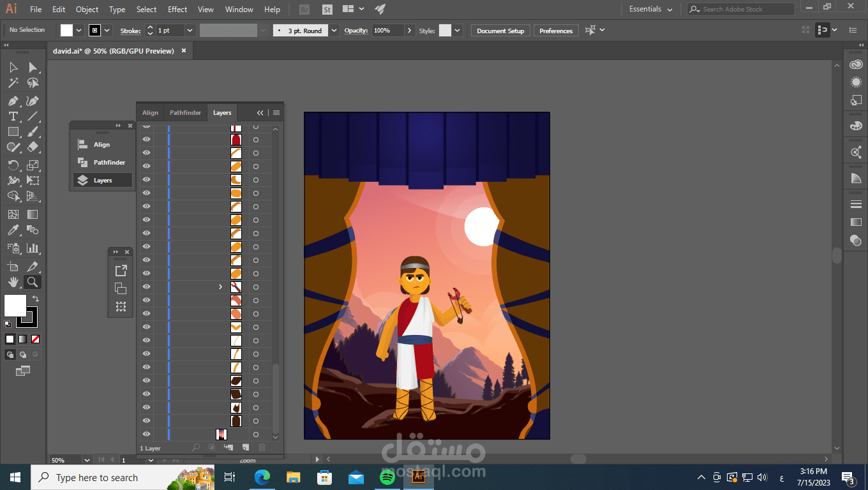The height and width of the screenshot is (490, 868).
Task: Choose the Magic Wand tool
Action: pos(13,83)
